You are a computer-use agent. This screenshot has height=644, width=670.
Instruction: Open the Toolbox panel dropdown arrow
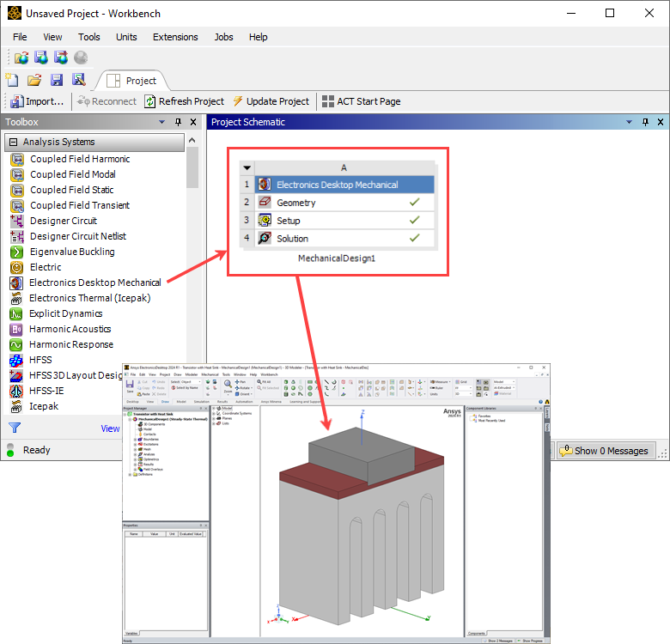click(162, 122)
